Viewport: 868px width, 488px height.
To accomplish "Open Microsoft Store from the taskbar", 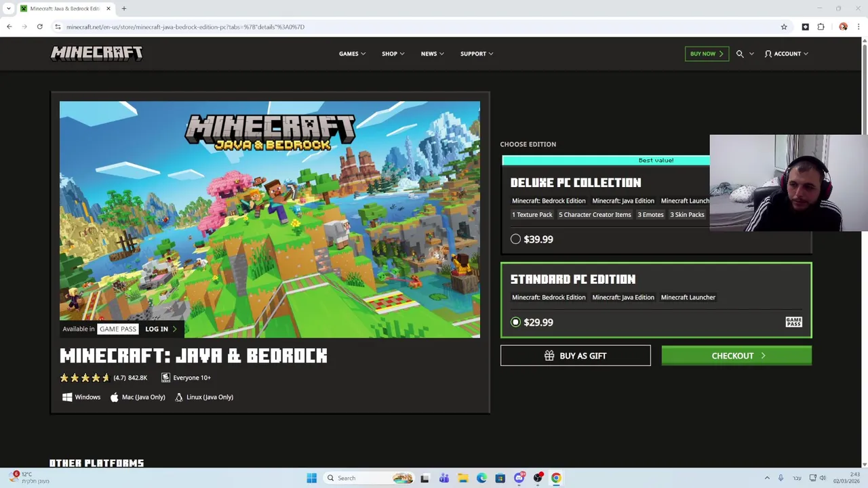I will 500,478.
